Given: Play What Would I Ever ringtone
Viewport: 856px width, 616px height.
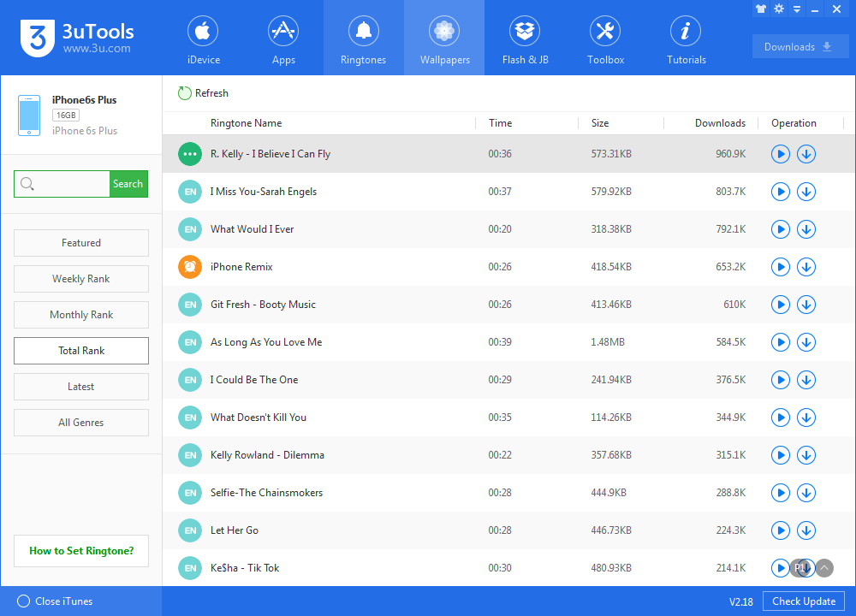Looking at the screenshot, I should click(781, 229).
